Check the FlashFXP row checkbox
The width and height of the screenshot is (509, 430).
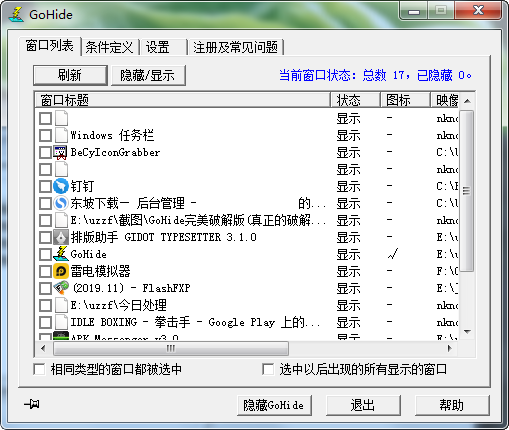coord(45,288)
